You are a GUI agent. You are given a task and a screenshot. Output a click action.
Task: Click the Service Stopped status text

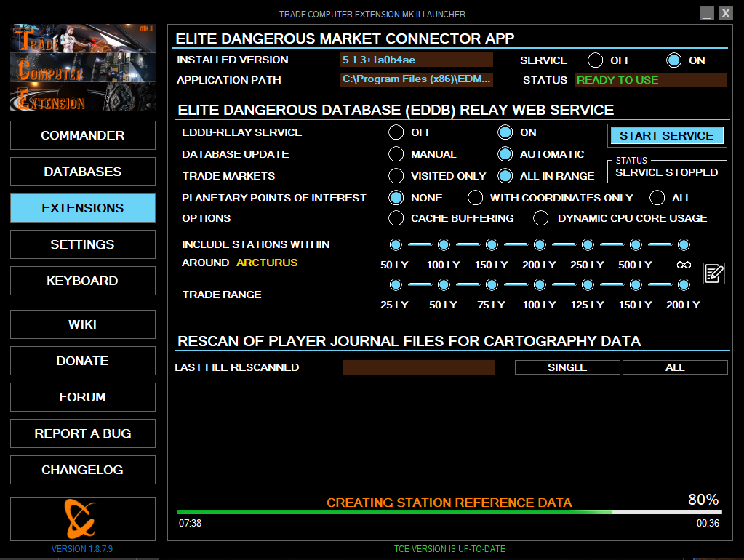point(667,172)
